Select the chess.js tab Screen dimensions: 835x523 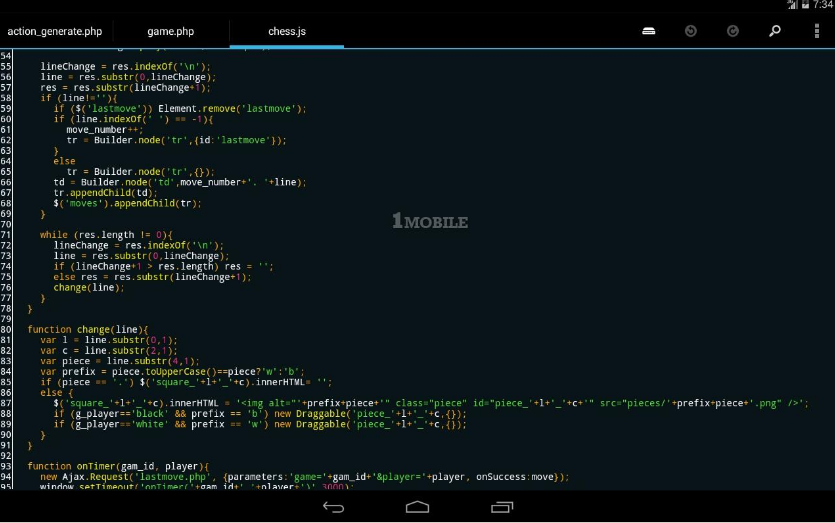287,31
